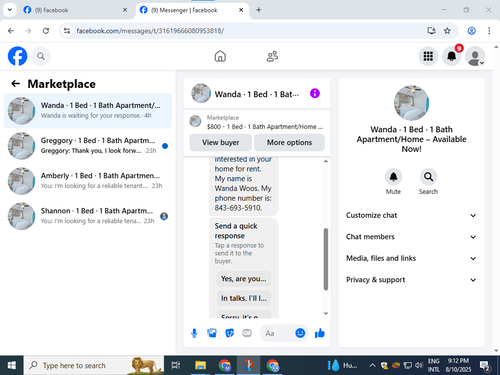The image size is (500, 375).
Task: Click Wanda avatar in chat header
Action: [x=201, y=93]
